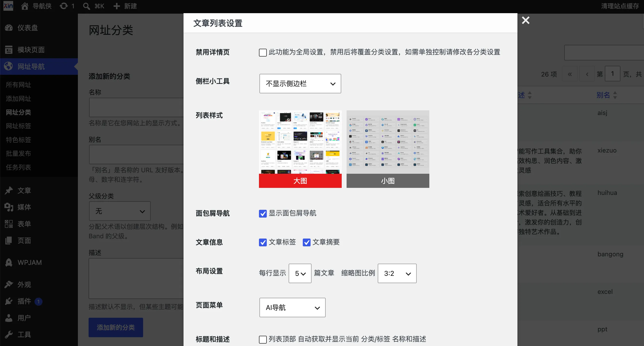Click the 别名 input field
644x346 pixels.
tap(137, 155)
